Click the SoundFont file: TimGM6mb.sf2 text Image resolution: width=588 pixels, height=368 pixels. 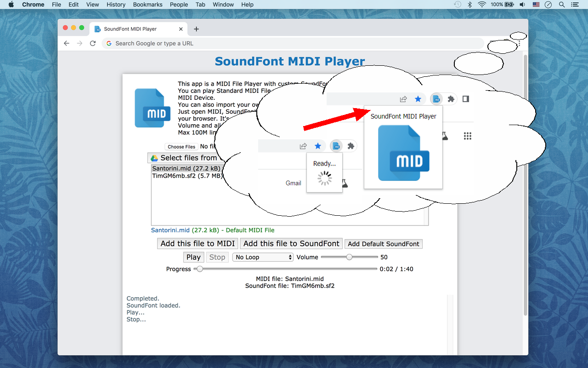coord(290,286)
